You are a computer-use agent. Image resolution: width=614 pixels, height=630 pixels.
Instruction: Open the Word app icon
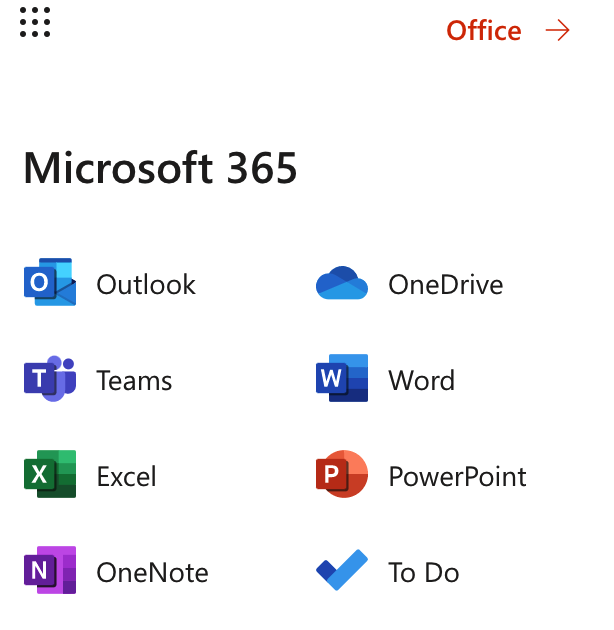tap(342, 378)
